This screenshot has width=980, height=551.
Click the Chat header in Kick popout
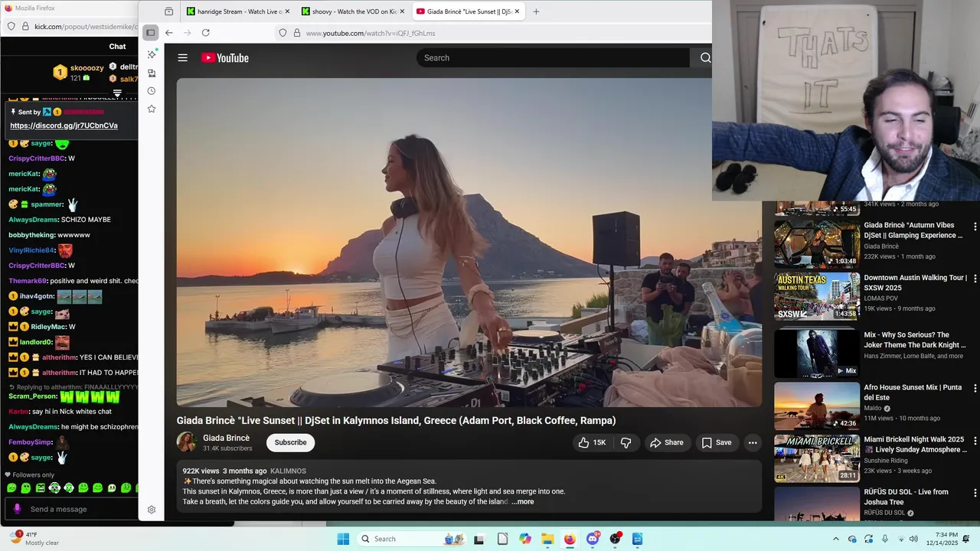tap(117, 47)
